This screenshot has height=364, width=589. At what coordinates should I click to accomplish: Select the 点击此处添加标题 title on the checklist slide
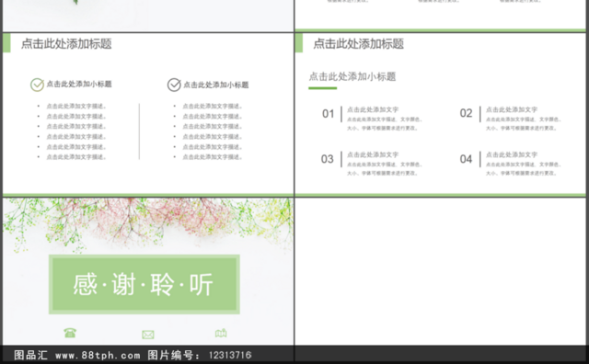coord(66,44)
